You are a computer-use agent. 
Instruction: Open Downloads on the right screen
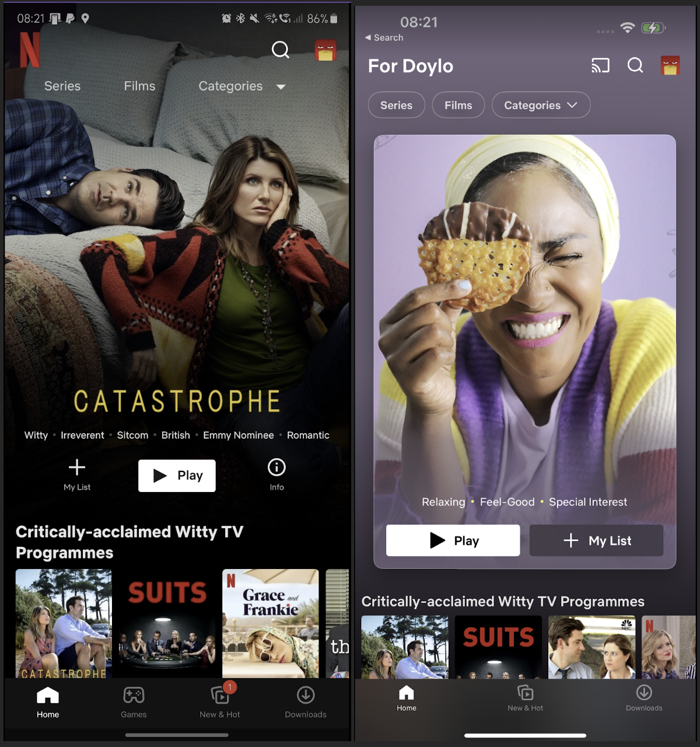click(x=644, y=698)
